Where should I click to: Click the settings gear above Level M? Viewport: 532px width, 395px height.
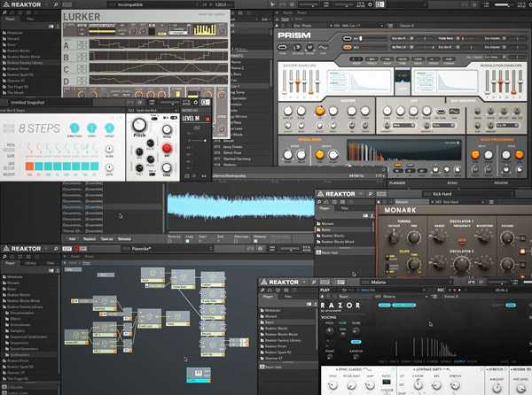pos(195,103)
